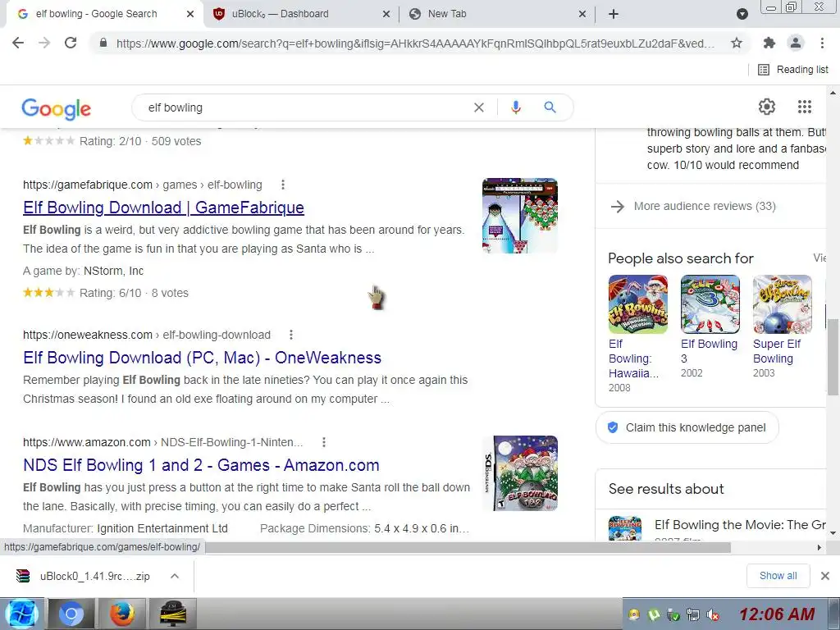Screen dimensions: 840x630
Task: Open a new browser tab
Action: (x=614, y=15)
